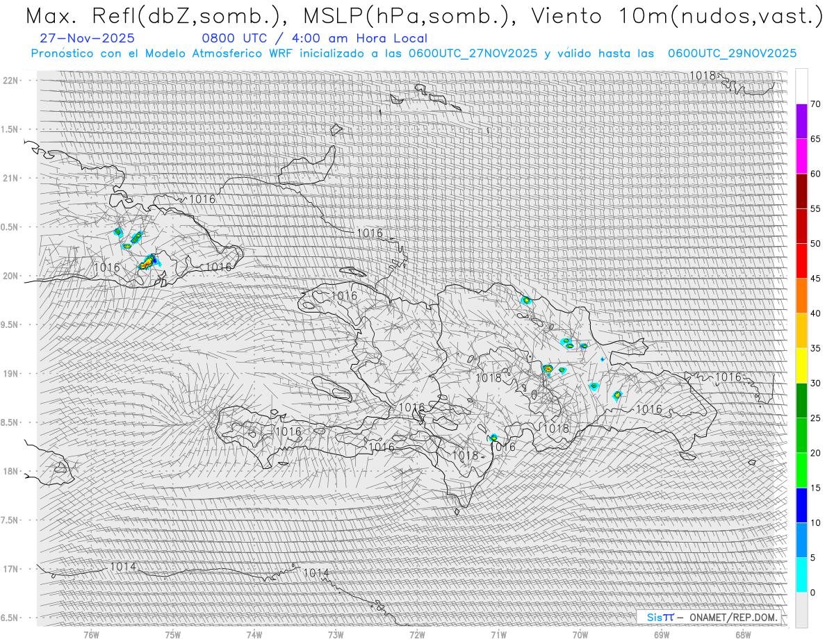Click the dark blue 10–15 dBZ color bar segment

tap(801, 505)
